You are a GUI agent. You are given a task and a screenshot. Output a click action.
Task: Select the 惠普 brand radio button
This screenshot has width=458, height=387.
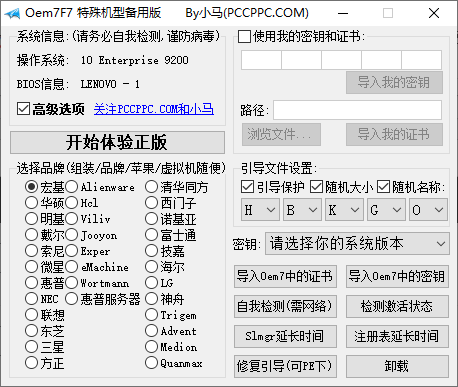(31, 283)
